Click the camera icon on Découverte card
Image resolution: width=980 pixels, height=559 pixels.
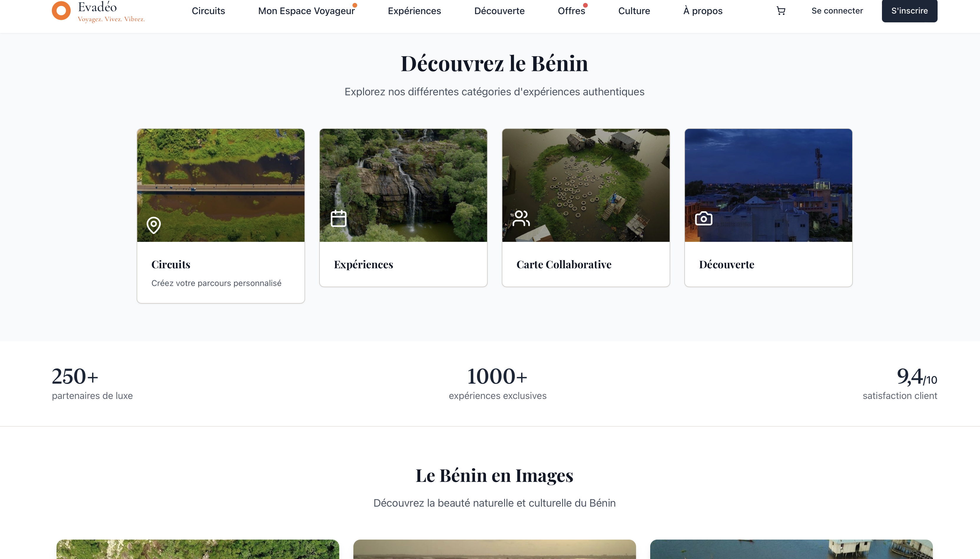click(703, 219)
